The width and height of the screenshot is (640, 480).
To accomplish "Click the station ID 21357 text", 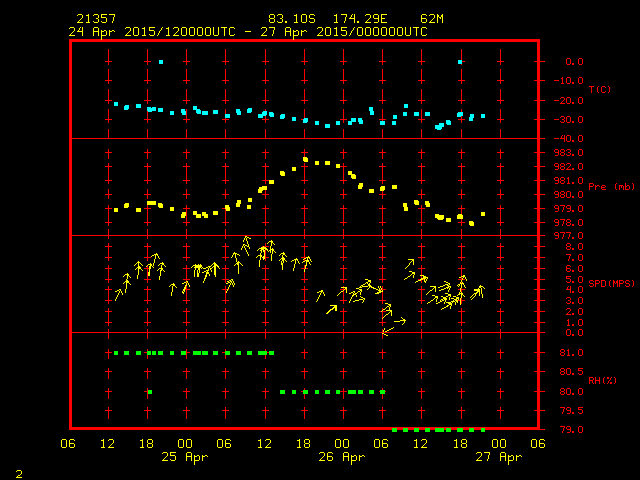I will pos(96,19).
